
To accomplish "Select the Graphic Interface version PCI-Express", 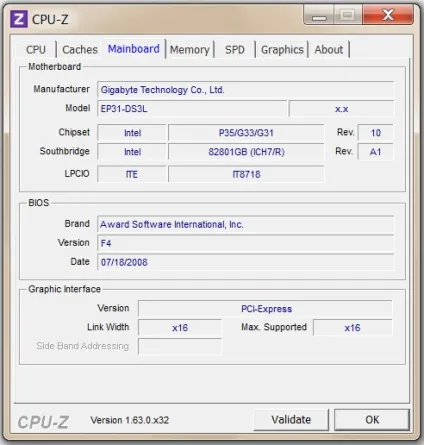I will tap(265, 309).
